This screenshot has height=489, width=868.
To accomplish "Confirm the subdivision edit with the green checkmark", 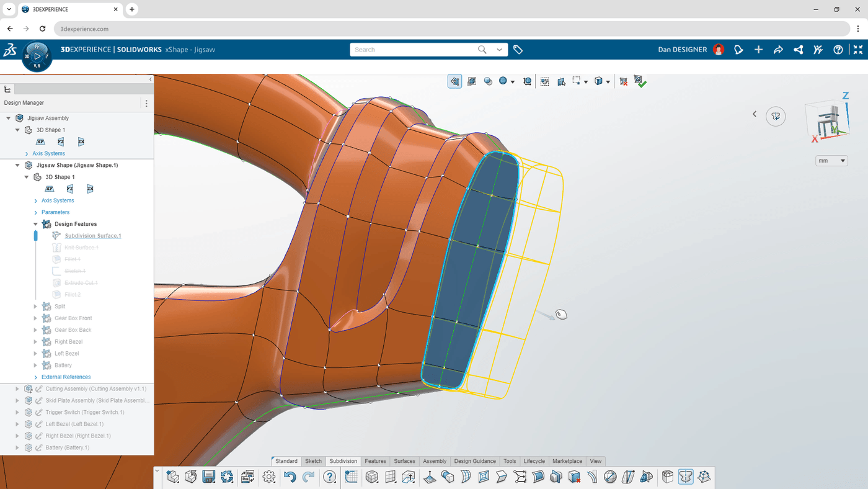I will [x=639, y=81].
